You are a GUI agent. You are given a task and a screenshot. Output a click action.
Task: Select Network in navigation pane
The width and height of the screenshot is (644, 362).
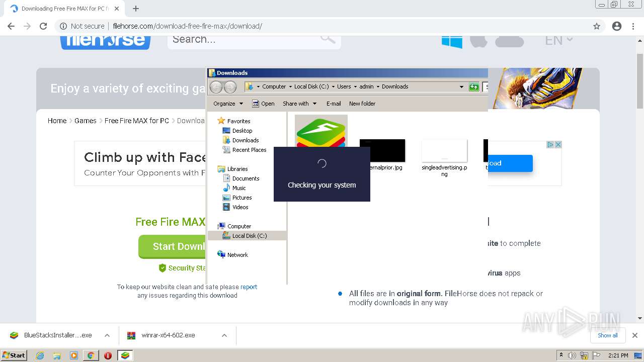[x=233, y=255]
